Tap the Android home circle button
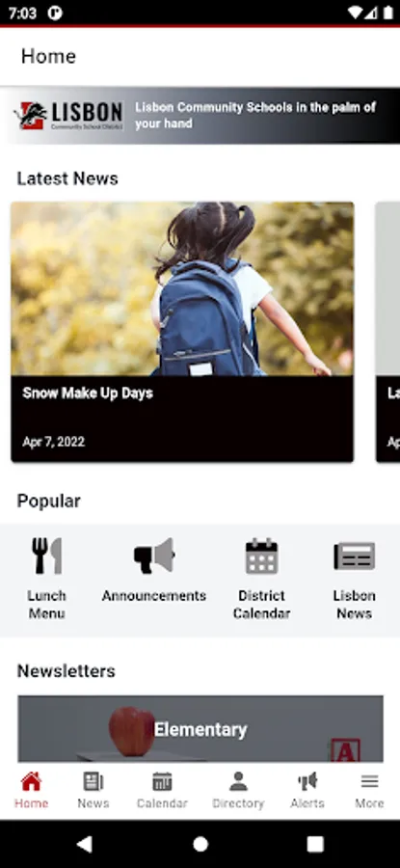The height and width of the screenshot is (868, 400). pyautogui.click(x=200, y=844)
